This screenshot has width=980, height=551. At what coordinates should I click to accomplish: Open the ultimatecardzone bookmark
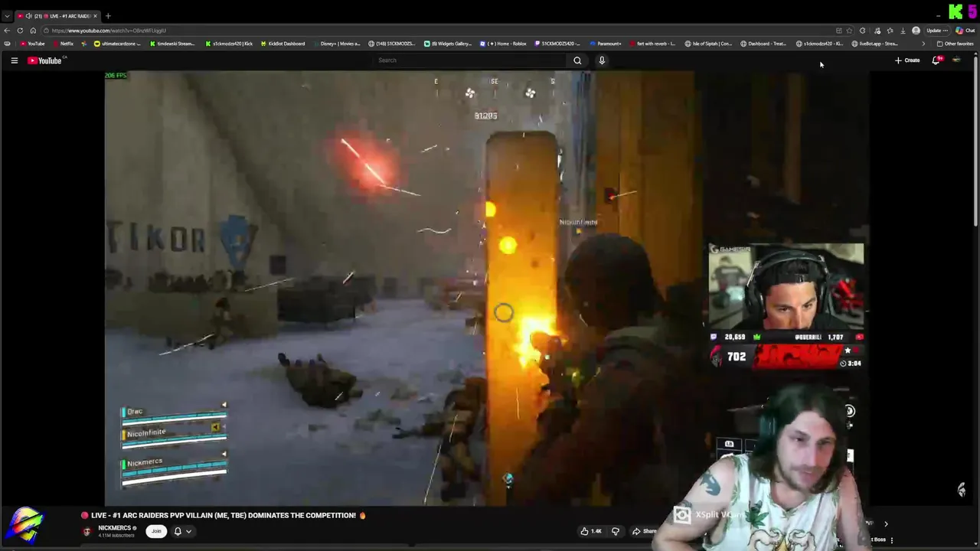pyautogui.click(x=117, y=44)
